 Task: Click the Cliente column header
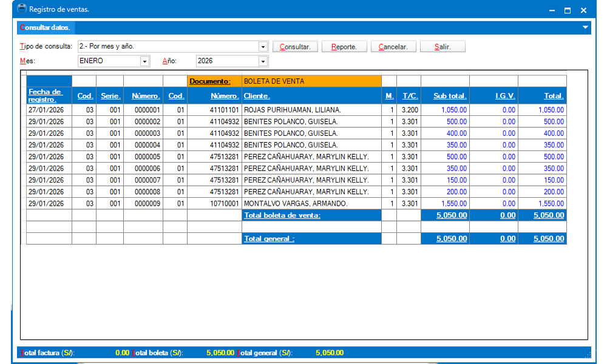pyautogui.click(x=311, y=95)
